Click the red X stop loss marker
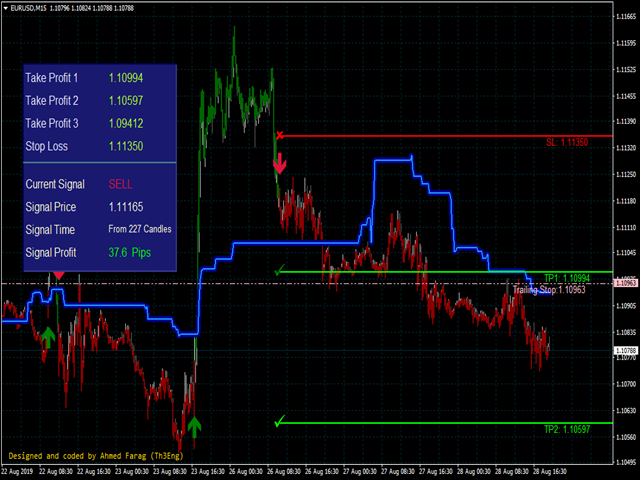Viewport: 640px width, 480px height. pyautogui.click(x=280, y=135)
